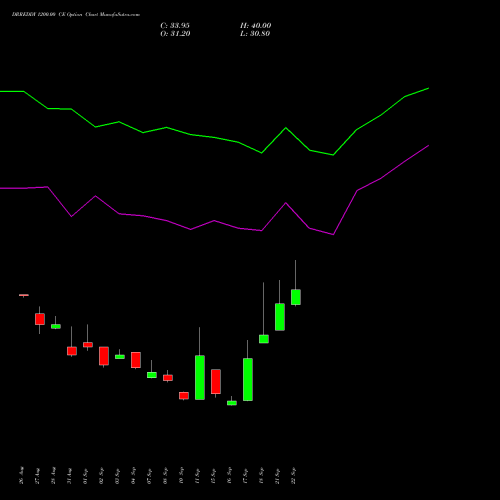Viewport: 500px width, 500px height.
Task: Click the closing price C: 33.95
Action: (175, 26)
